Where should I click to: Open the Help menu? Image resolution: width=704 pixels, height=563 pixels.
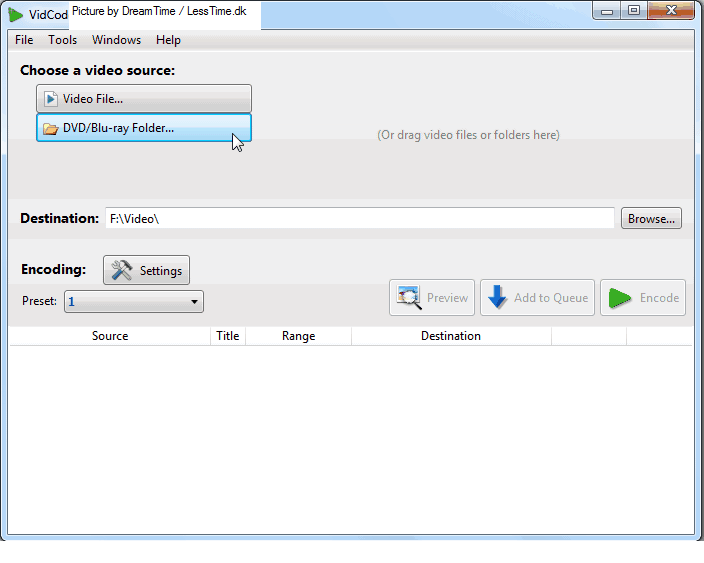(168, 40)
